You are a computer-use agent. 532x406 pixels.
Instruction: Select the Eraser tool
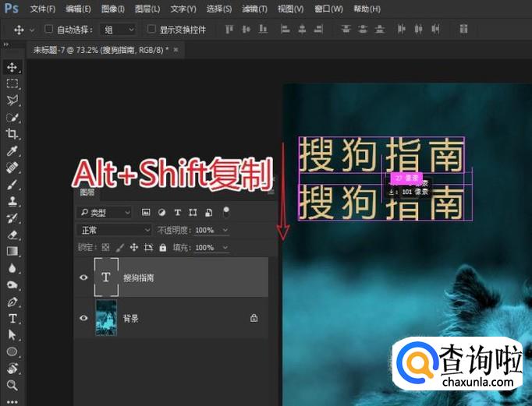tap(12, 235)
